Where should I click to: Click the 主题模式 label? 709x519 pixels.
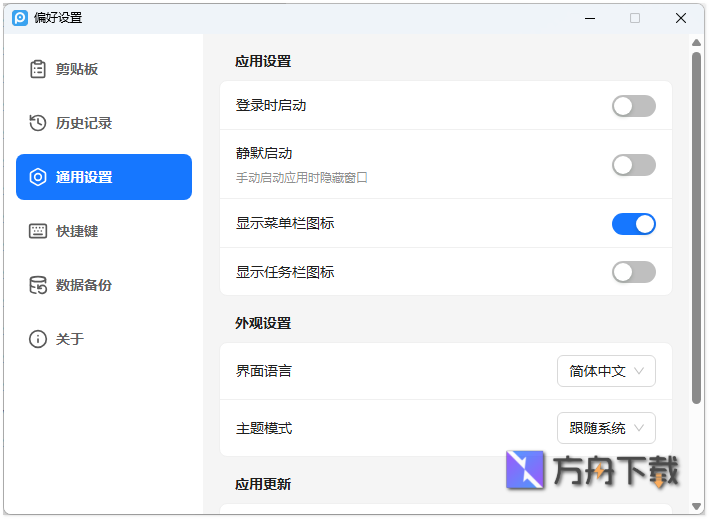tap(264, 428)
